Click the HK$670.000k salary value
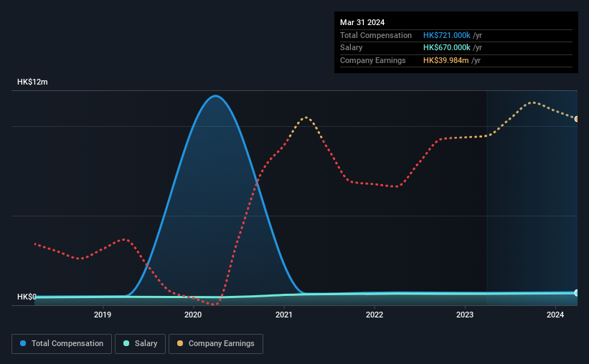589x364 pixels. pyautogui.click(x=447, y=48)
